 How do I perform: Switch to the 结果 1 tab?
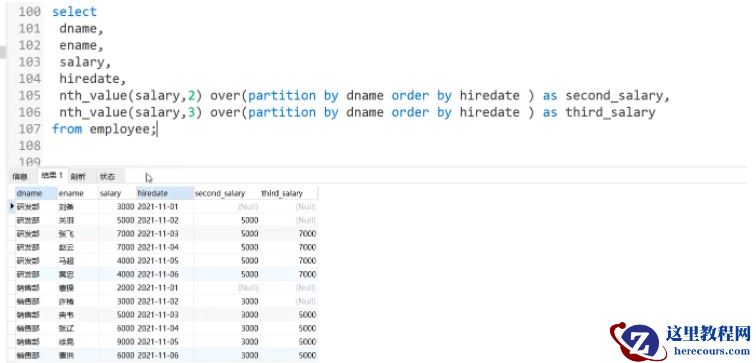pos(52,176)
